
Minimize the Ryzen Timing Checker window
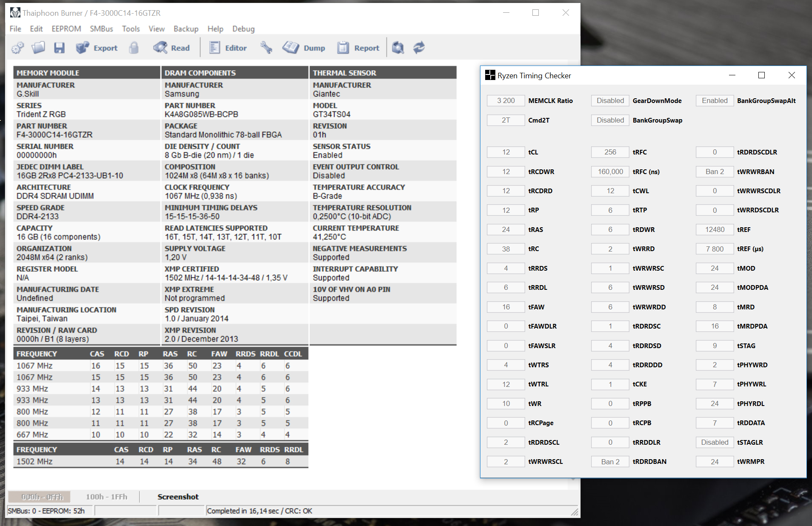pos(732,75)
